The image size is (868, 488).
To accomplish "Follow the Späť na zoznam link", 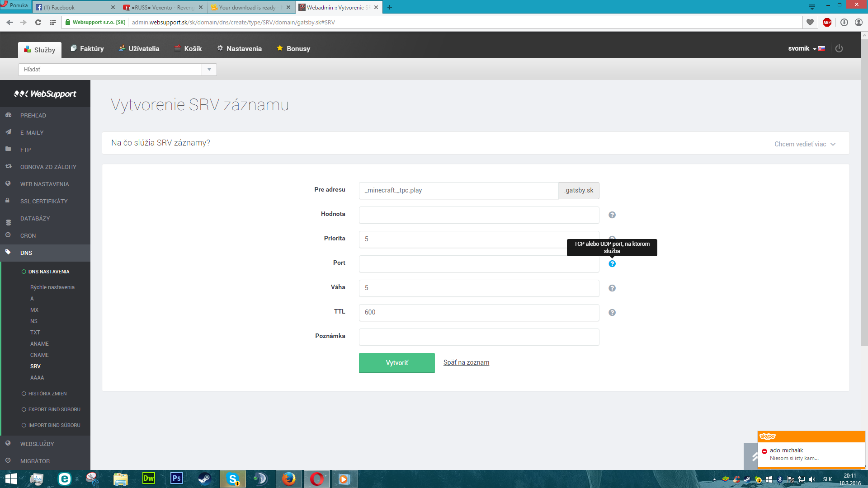I will point(466,362).
